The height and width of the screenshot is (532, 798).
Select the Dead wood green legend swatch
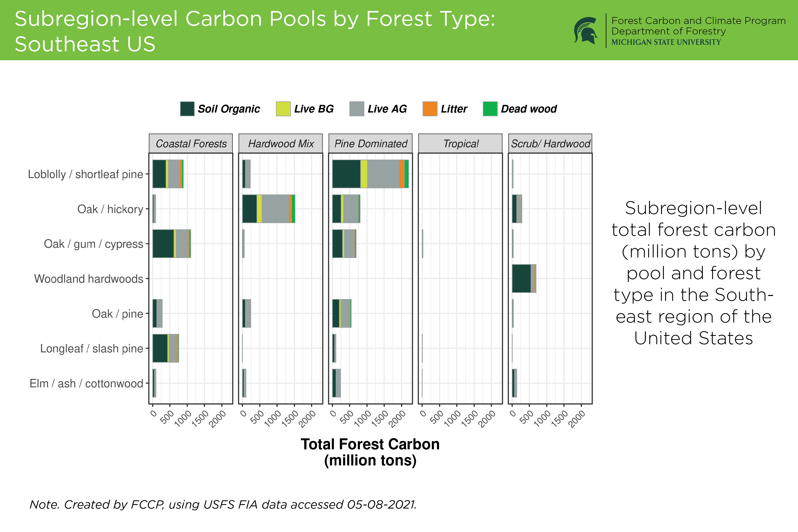click(x=490, y=109)
